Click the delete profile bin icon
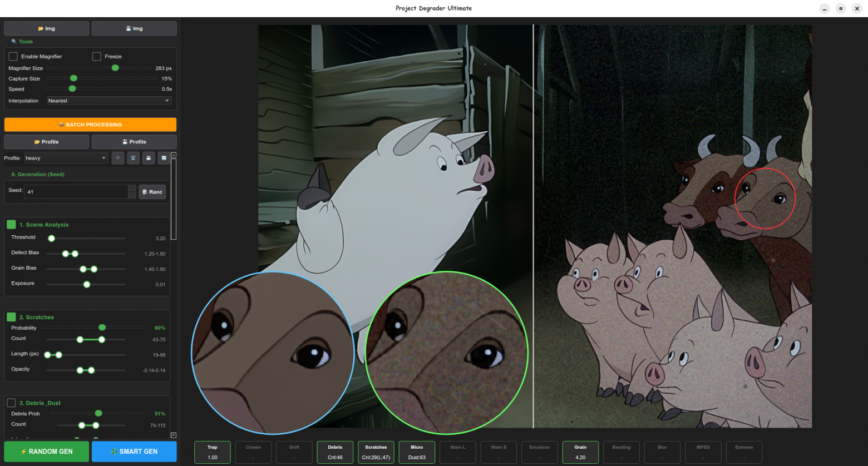The width and height of the screenshot is (868, 466). (x=133, y=158)
